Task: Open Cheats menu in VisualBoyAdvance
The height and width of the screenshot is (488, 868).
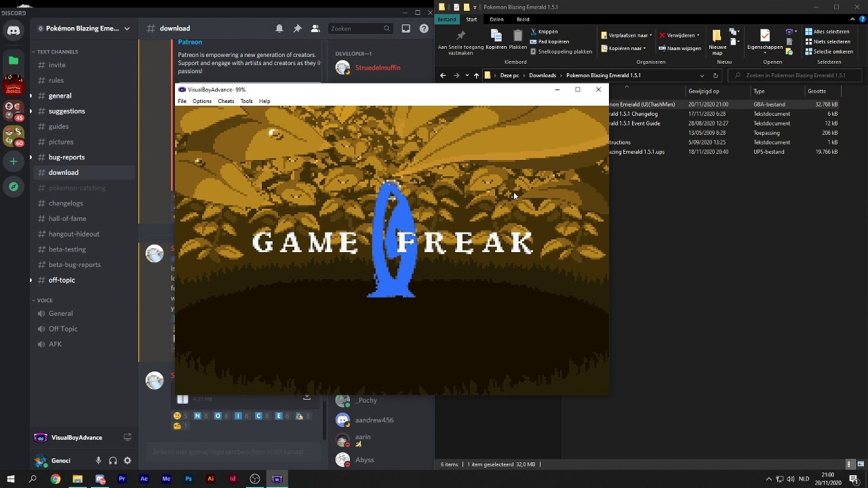Action: tap(226, 101)
